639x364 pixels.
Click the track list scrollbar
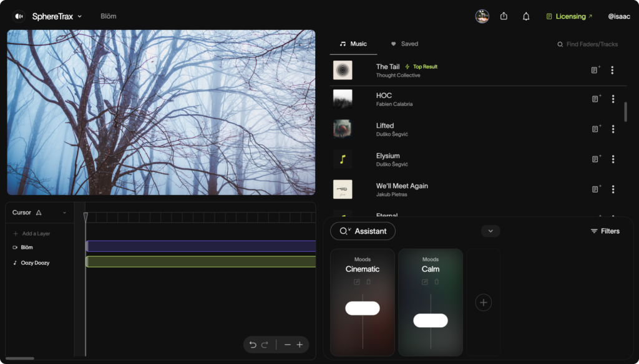(x=625, y=112)
